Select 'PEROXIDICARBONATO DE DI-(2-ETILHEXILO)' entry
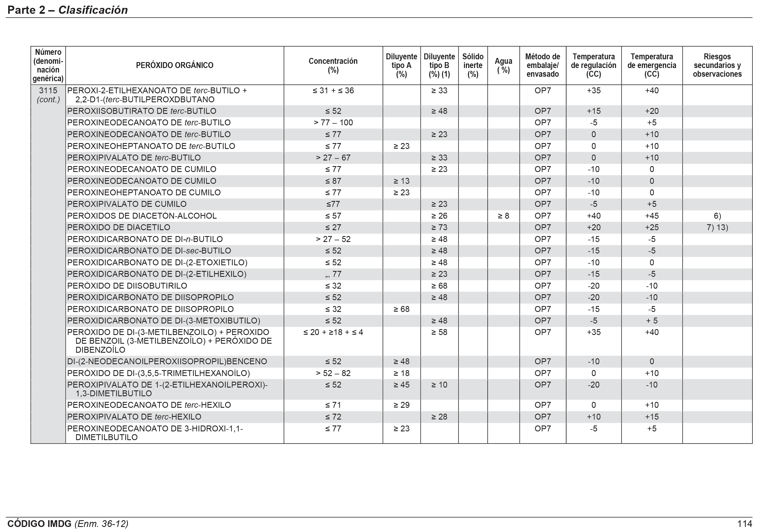This screenshot has width=762, height=532. pos(157,274)
